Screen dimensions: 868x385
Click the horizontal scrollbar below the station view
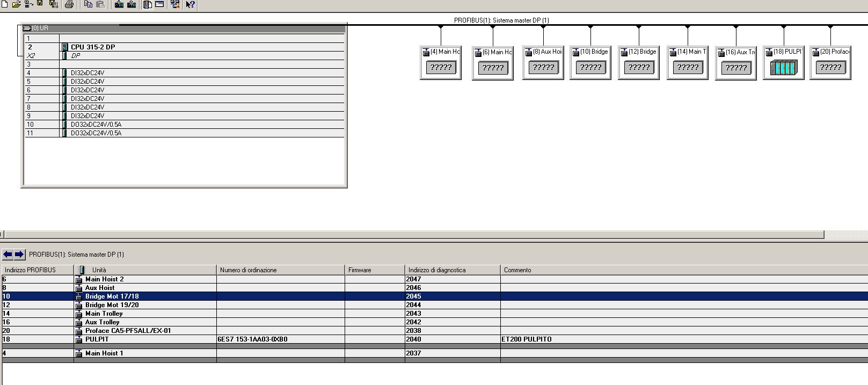pyautogui.click(x=413, y=235)
